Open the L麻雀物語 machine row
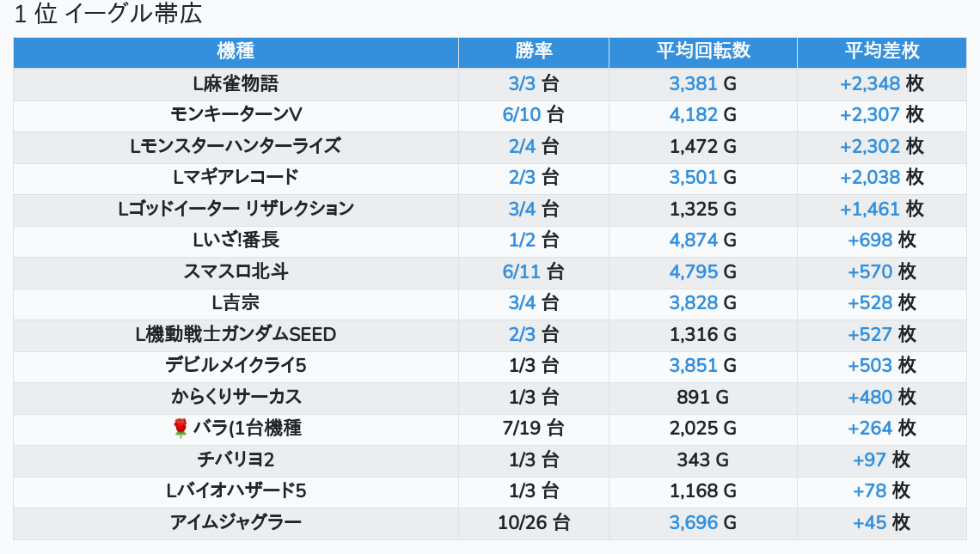 pos(236,84)
